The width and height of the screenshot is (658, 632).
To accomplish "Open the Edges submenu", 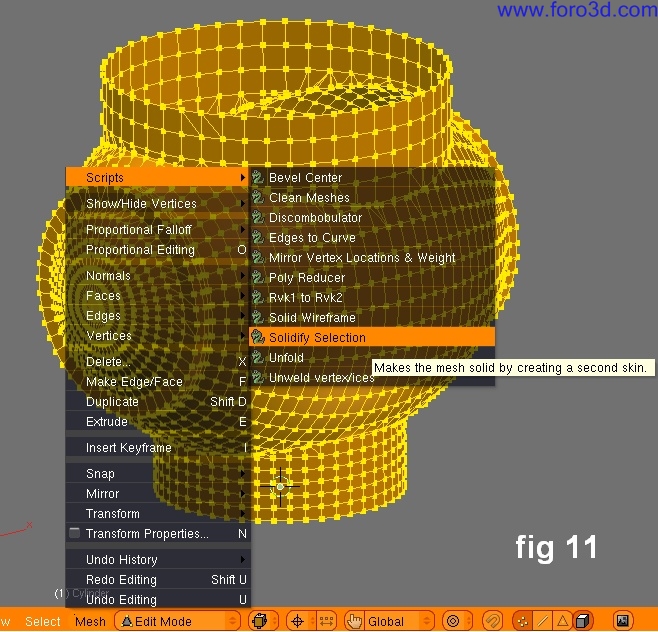I will click(x=158, y=316).
